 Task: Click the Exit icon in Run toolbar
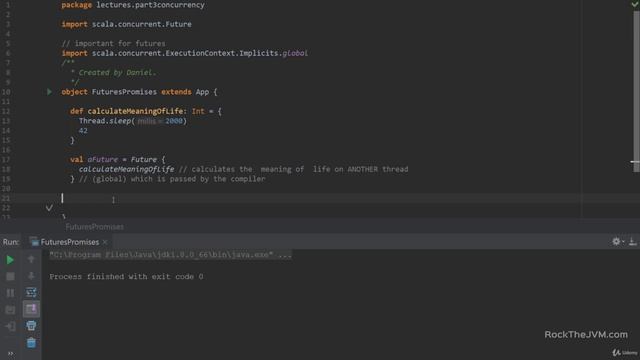[x=10, y=326]
